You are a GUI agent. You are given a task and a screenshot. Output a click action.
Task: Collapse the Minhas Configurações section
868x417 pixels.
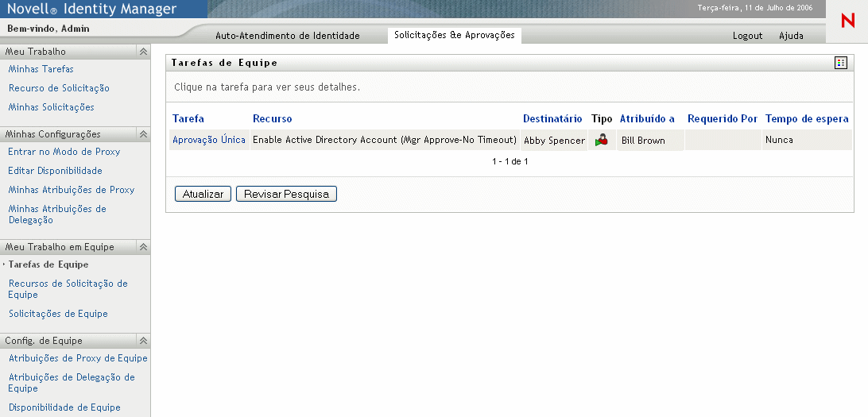[143, 134]
